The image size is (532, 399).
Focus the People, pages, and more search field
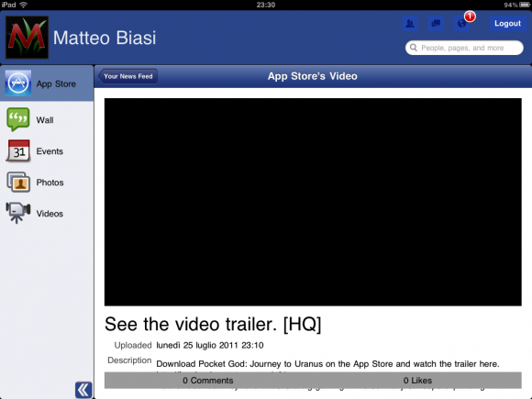464,48
